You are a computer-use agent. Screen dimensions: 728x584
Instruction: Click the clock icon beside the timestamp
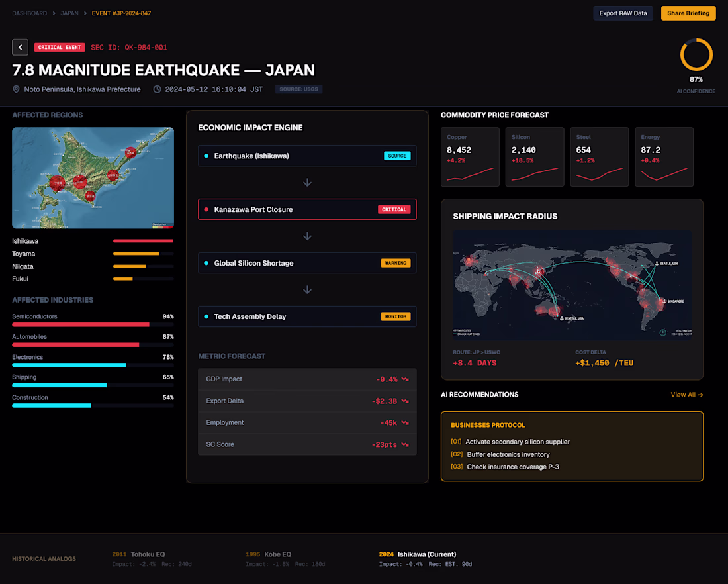point(158,89)
